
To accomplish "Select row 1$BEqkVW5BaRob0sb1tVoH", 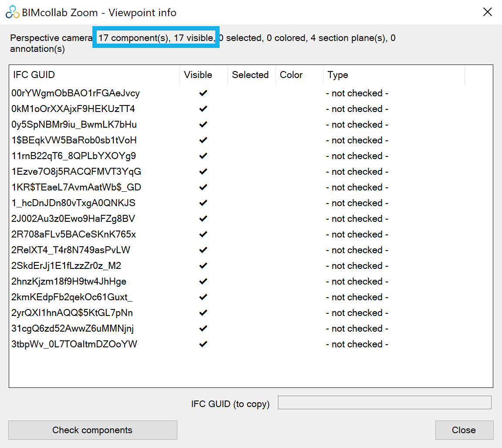I will [251, 140].
